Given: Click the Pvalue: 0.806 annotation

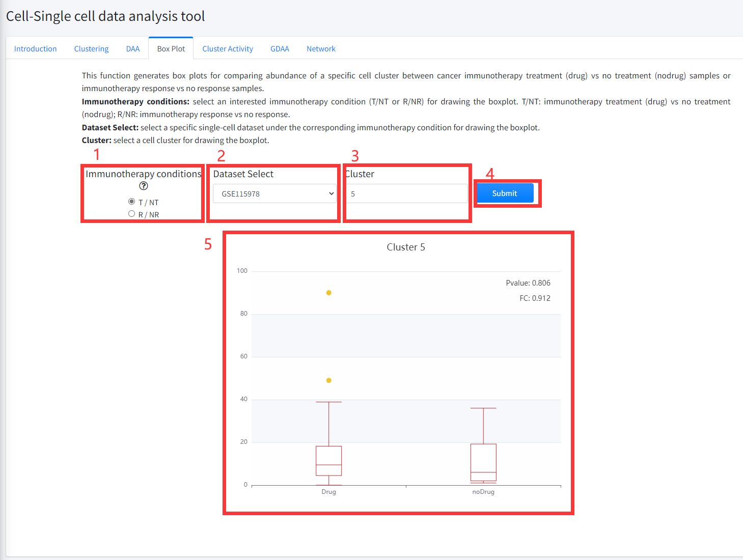Looking at the screenshot, I should 528,283.
